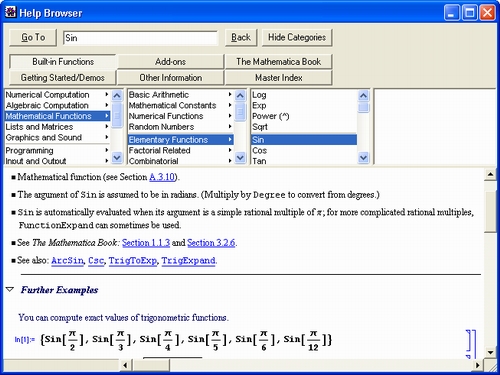Click horizontal scroll left arrow
Screen dimensions: 500x375
pyautogui.click(x=125, y=365)
